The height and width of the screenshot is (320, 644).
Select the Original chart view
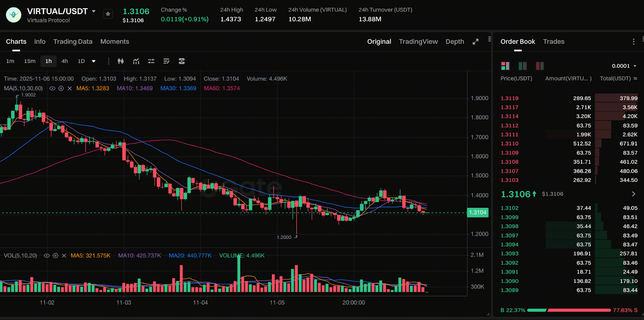click(379, 41)
